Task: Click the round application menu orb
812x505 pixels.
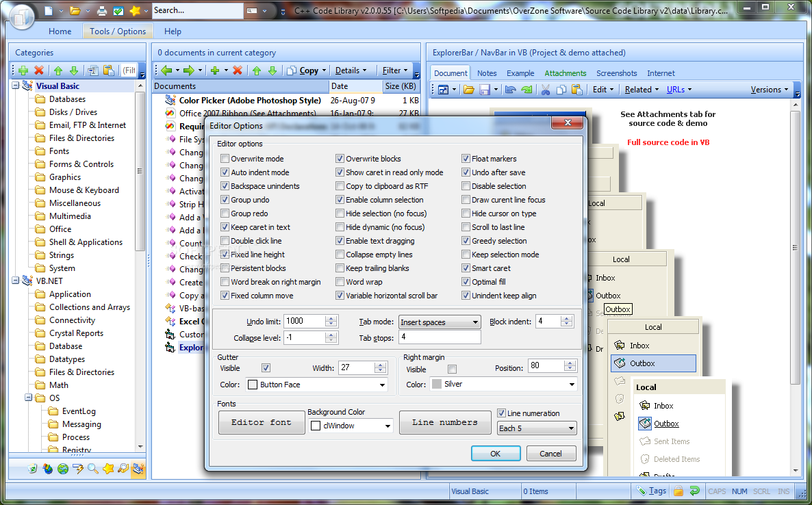Action: [x=21, y=16]
